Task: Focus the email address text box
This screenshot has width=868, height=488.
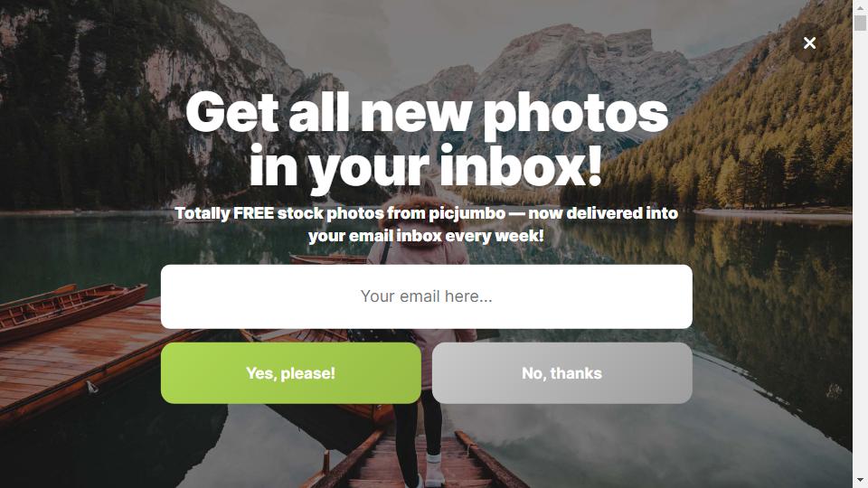Action: (426, 296)
